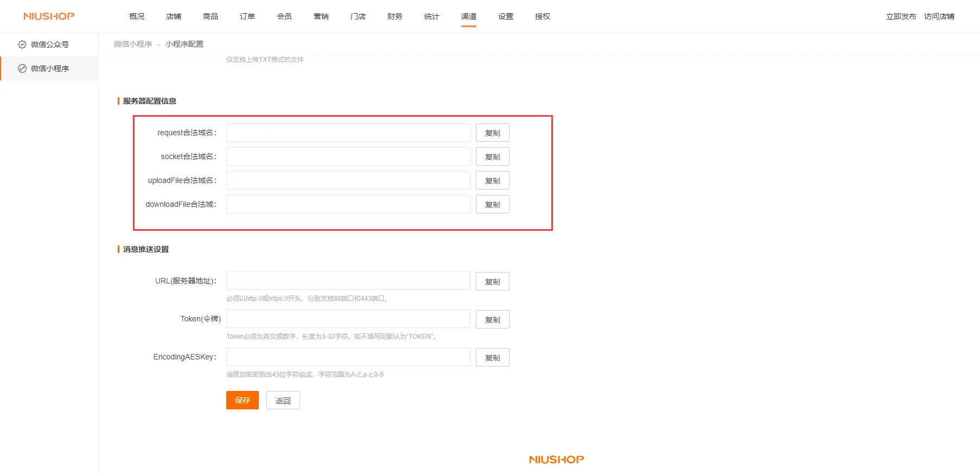The image size is (980, 474).
Task: Open the 渠道 top menu
Action: click(468, 16)
